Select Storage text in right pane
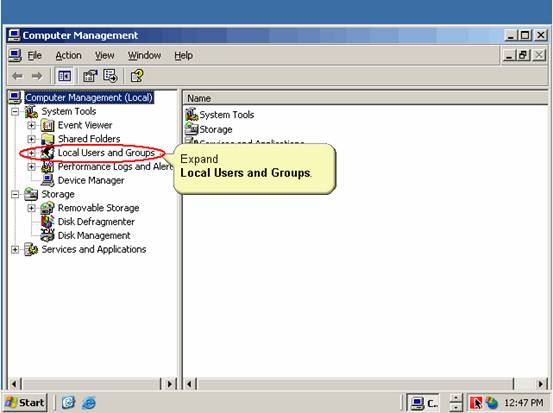Image resolution: width=553 pixels, height=413 pixels. pyautogui.click(x=216, y=129)
